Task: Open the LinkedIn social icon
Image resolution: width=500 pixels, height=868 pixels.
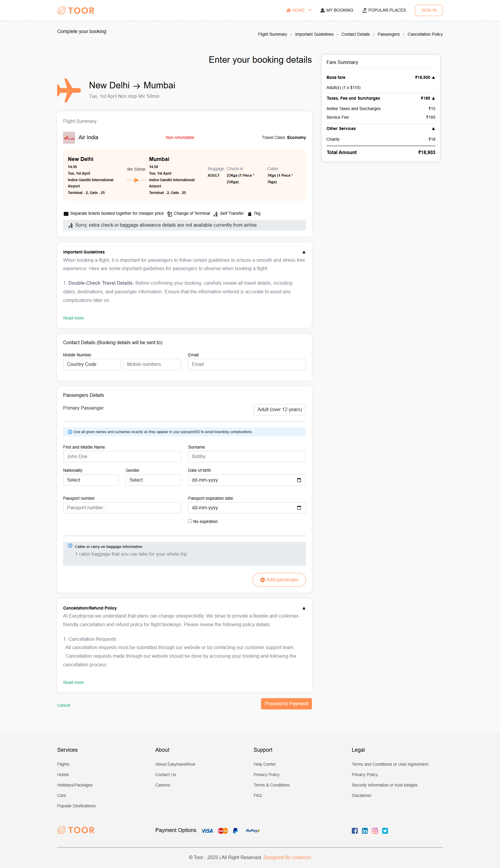Action: (x=365, y=831)
